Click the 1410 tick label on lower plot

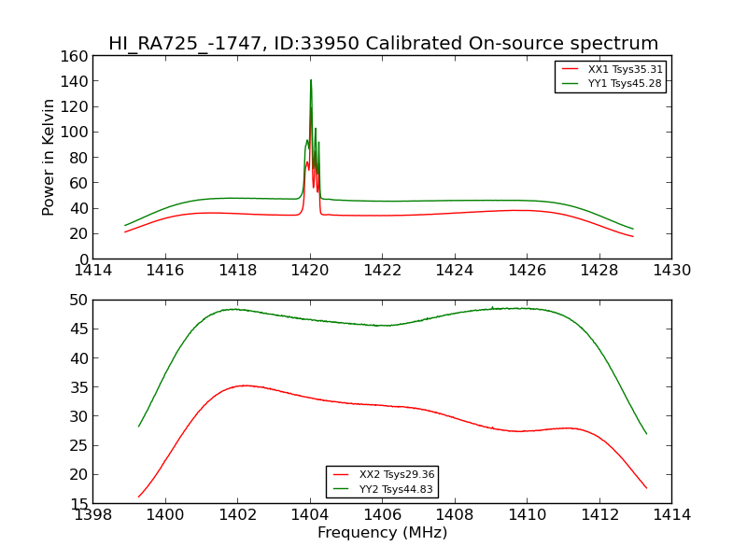coord(528,515)
